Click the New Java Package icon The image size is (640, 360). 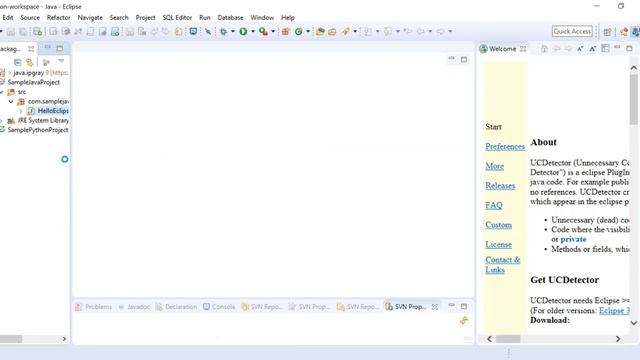pyautogui.click(x=286, y=31)
